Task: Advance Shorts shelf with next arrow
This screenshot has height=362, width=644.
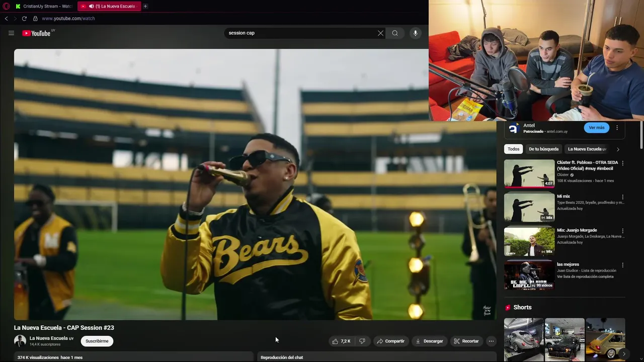Action: click(624, 353)
